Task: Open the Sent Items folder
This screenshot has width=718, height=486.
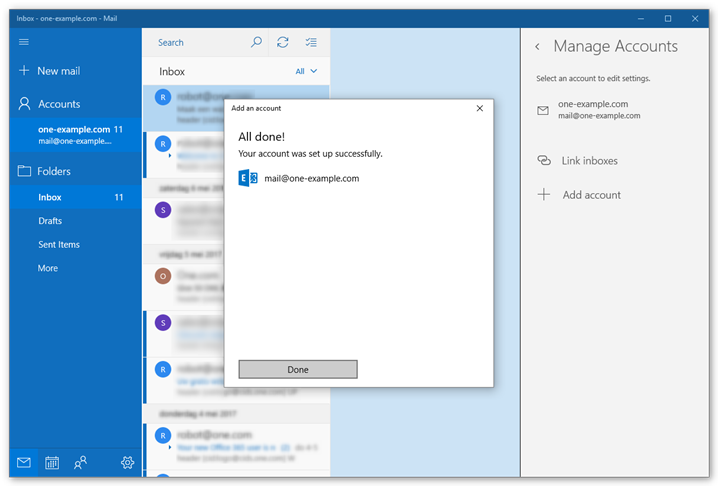Action: coord(59,245)
